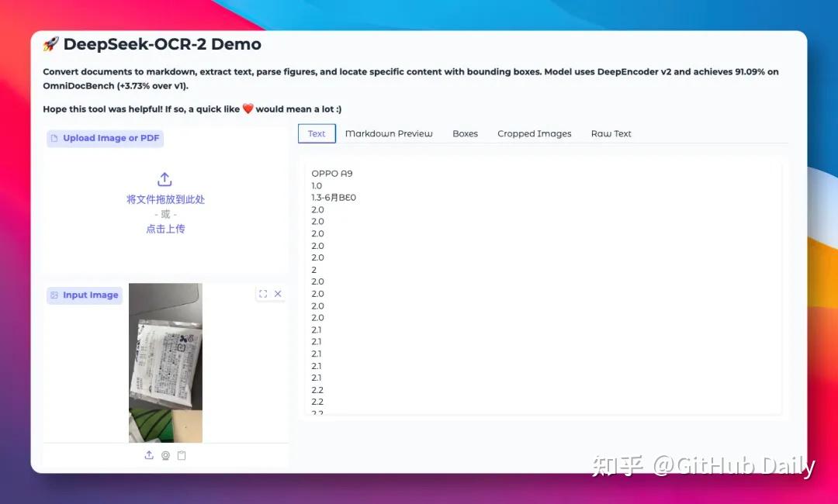
Task: Select the Text tab
Action: point(317,133)
